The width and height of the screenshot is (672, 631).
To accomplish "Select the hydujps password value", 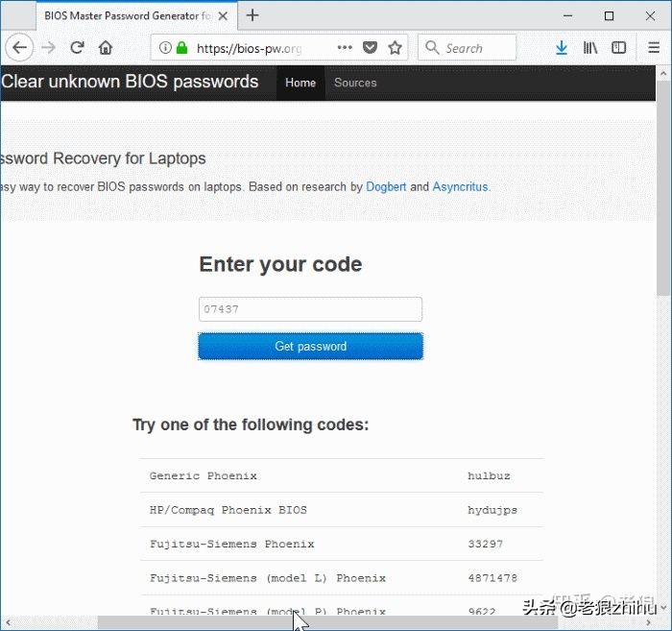I will click(x=492, y=510).
